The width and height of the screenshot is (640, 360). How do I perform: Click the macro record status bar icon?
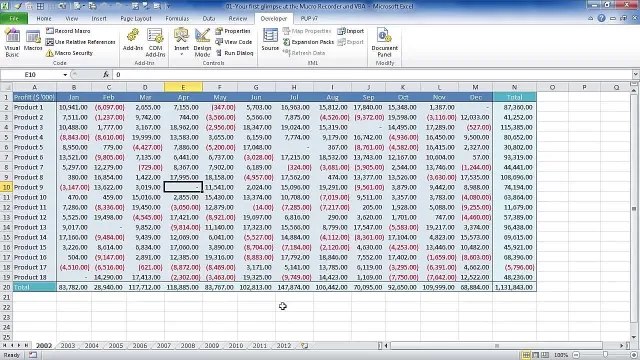(33, 355)
